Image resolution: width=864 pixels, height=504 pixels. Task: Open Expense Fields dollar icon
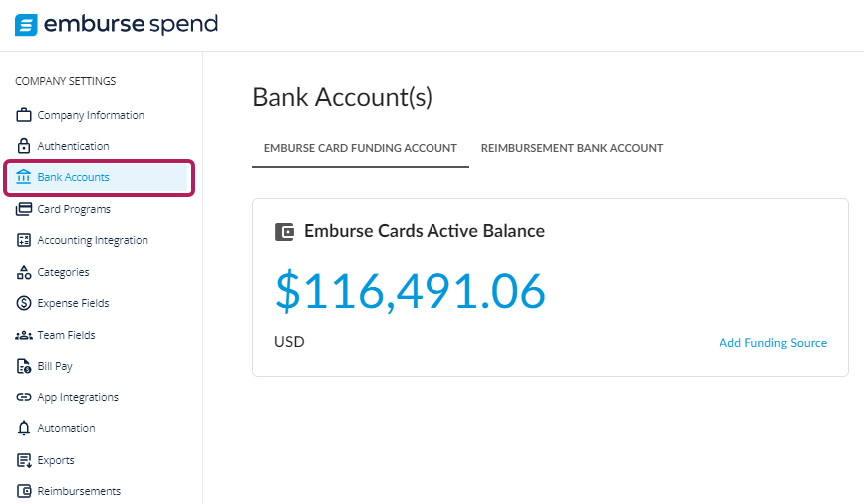pyautogui.click(x=24, y=303)
